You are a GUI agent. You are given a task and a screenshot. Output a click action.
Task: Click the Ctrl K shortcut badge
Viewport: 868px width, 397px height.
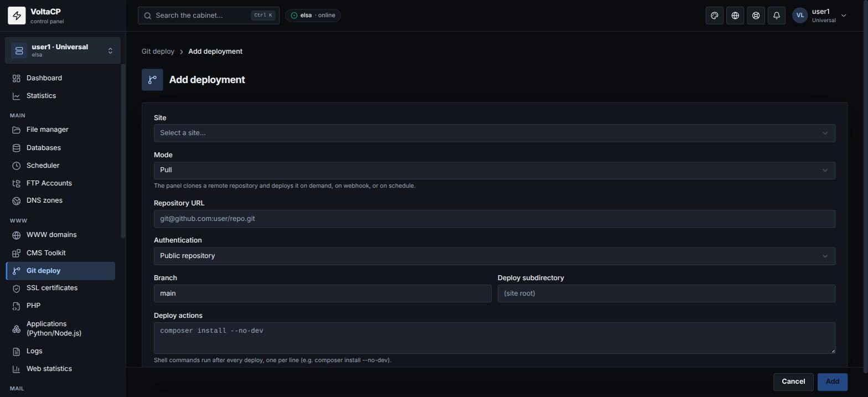coord(263,16)
